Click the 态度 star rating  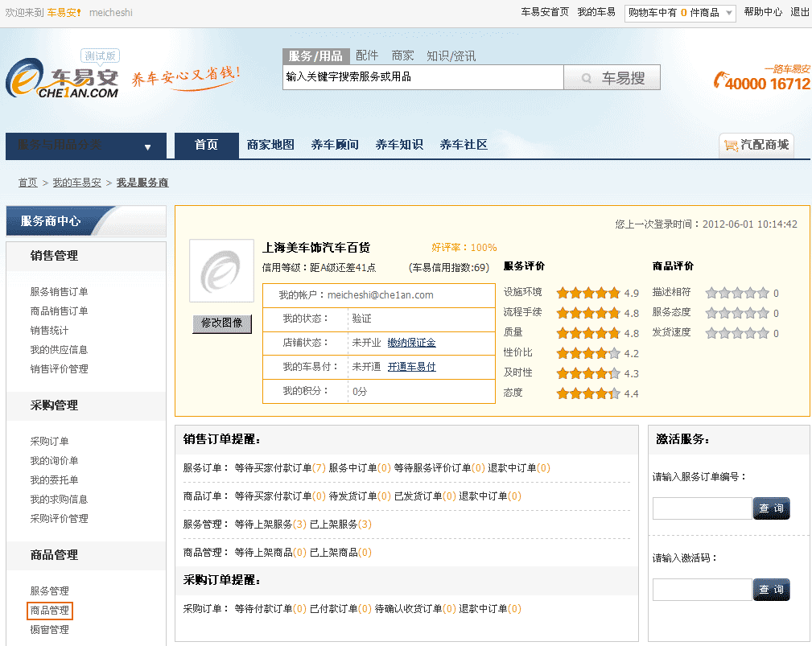(x=588, y=394)
